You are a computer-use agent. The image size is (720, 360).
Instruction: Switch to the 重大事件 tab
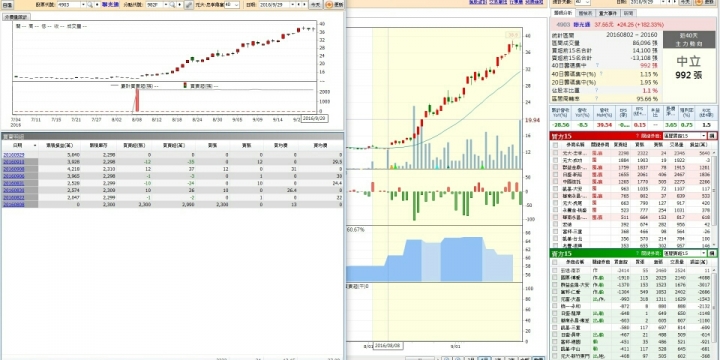coord(608,13)
